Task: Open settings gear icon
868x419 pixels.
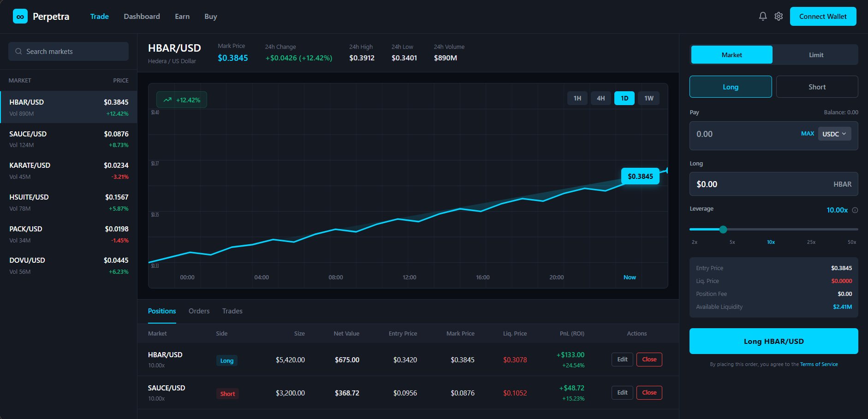Action: (779, 17)
